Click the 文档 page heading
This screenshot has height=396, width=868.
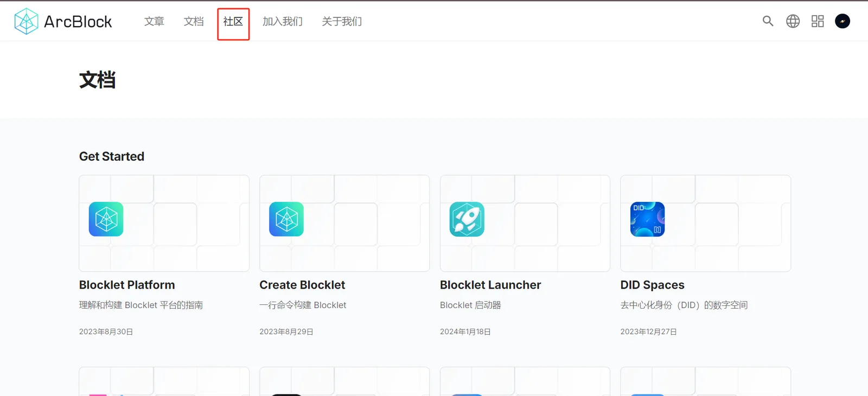coord(98,80)
